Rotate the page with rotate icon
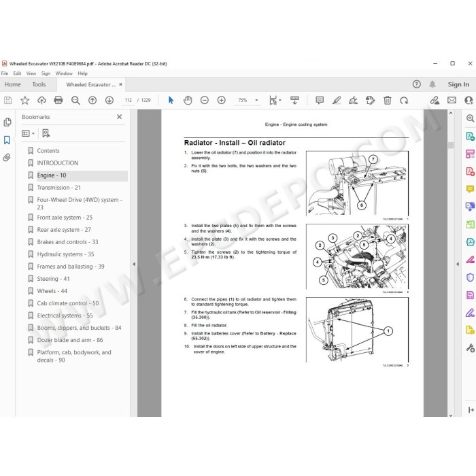 [x=404, y=100]
